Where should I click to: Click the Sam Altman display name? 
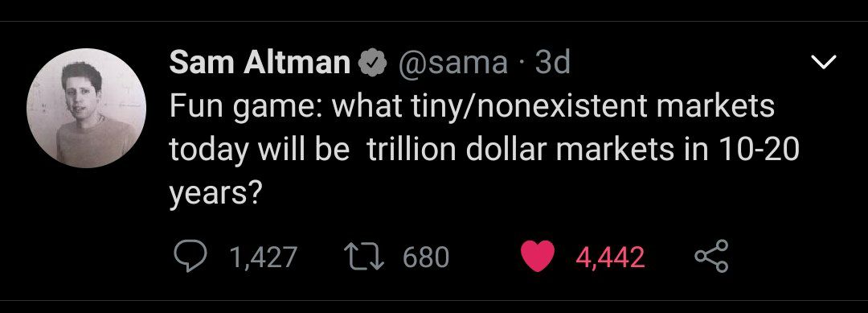pos(260,62)
